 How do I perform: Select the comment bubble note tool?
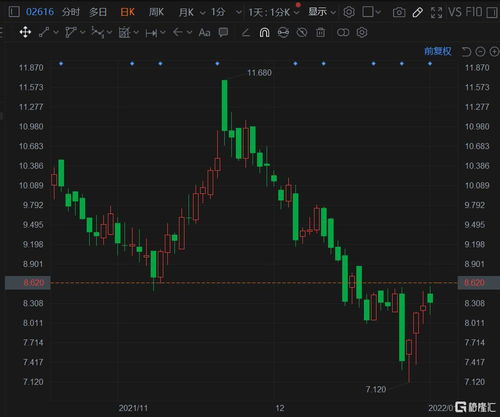click(x=223, y=32)
